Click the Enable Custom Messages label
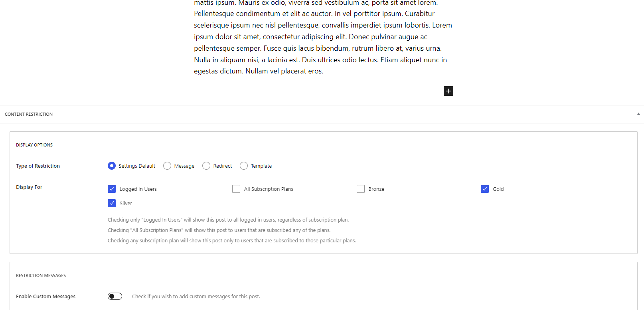 [45, 297]
